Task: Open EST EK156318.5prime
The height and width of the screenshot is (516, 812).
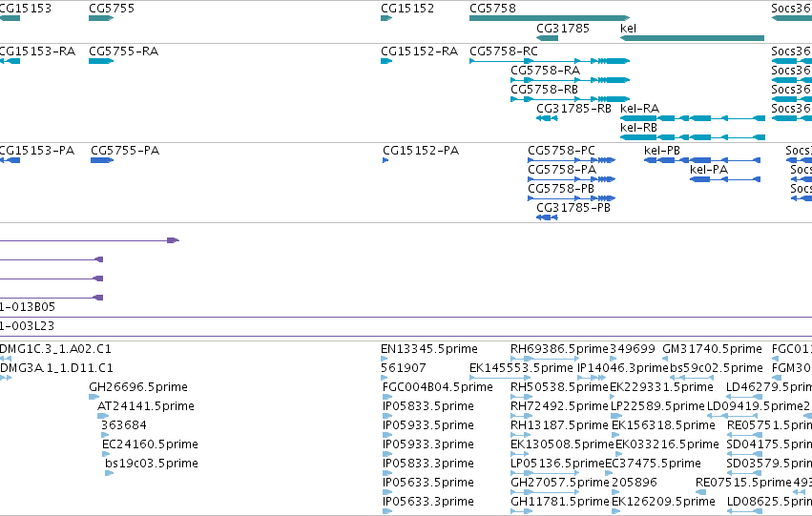Action: point(663,425)
